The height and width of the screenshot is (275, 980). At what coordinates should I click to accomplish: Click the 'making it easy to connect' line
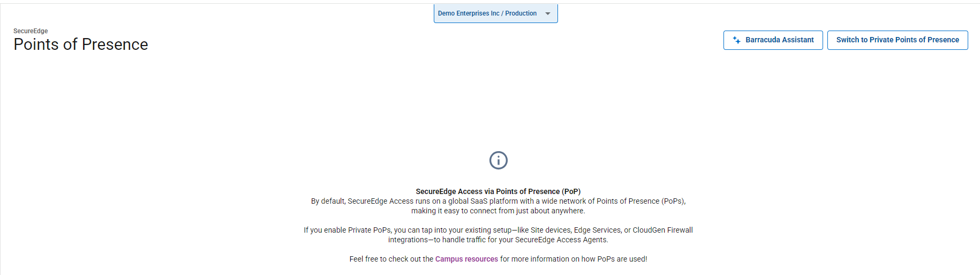[498, 211]
